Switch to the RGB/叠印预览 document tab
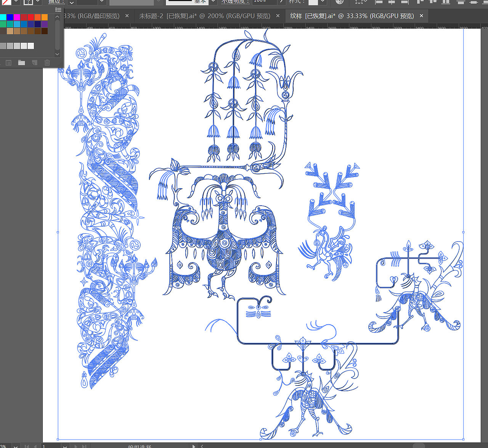Image resolution: width=488 pixels, height=448 pixels. click(x=91, y=16)
